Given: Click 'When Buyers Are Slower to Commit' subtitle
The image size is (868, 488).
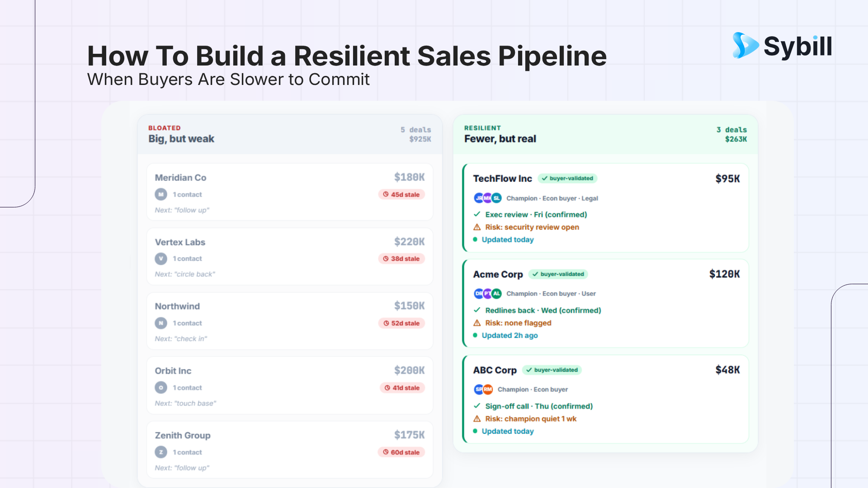Looking at the screenshot, I should [228, 80].
